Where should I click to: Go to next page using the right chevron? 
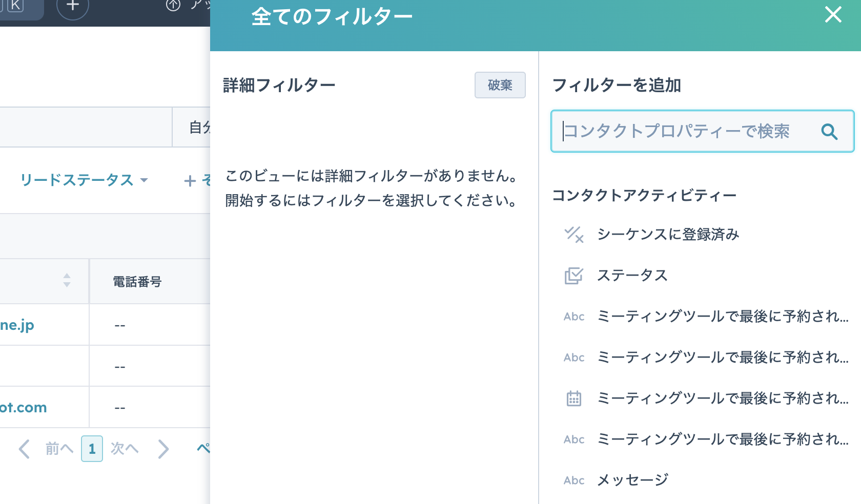point(164,449)
